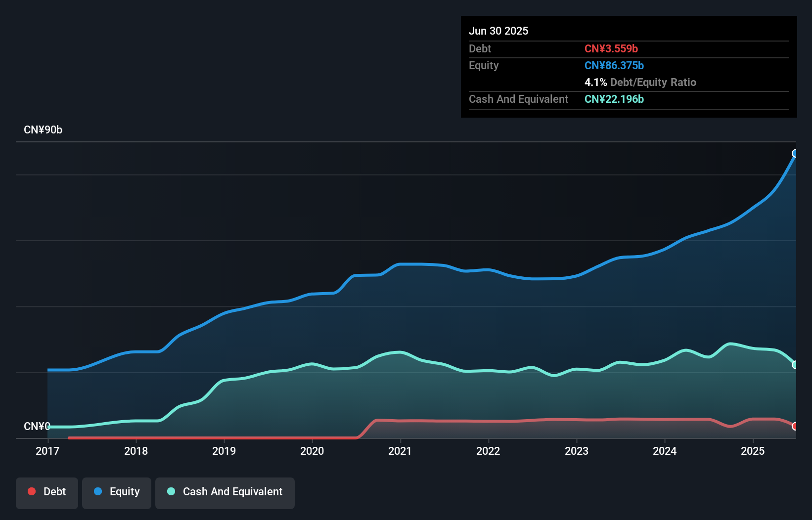The image size is (812, 520).
Task: Click the CN¥90b gridline label
Action: (x=43, y=130)
